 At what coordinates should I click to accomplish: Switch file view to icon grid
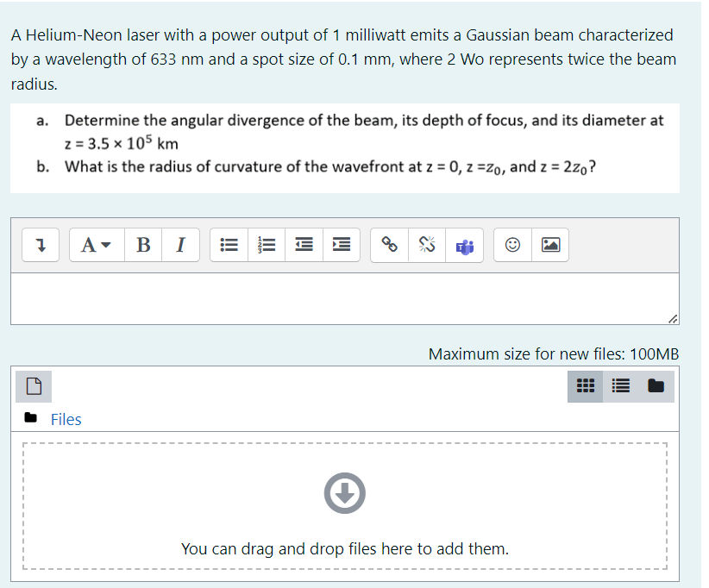(586, 386)
